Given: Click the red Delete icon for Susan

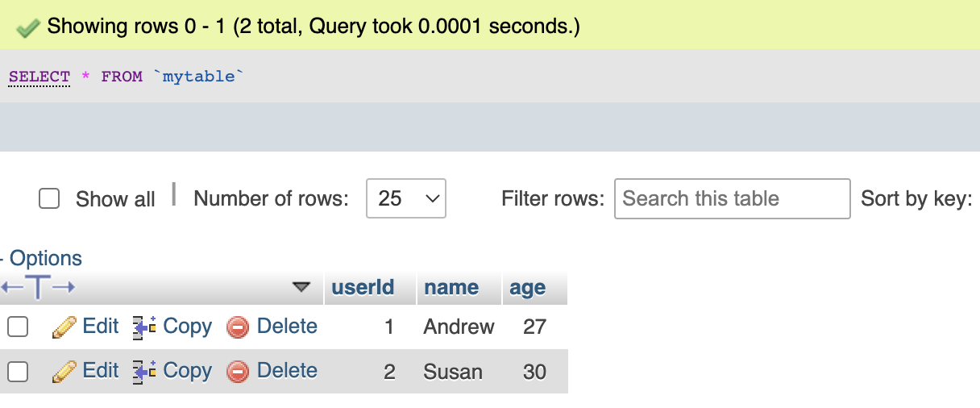Looking at the screenshot, I should tap(238, 372).
